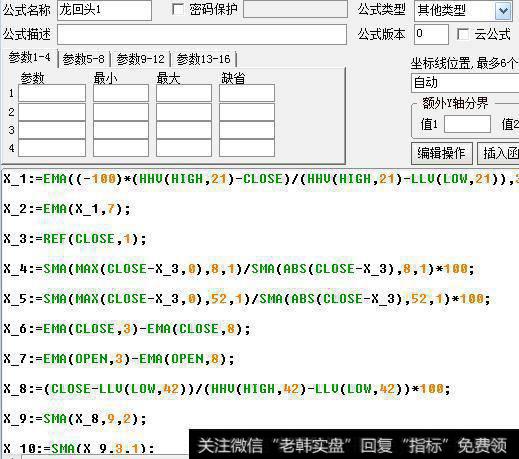519x459 pixels.
Task: Enable the 密码保护 checkbox
Action: [x=178, y=9]
